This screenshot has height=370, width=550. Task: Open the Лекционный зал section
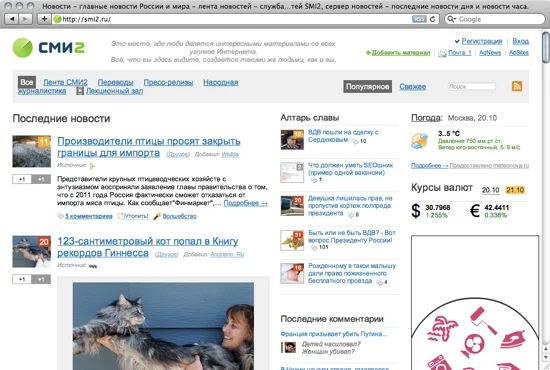(114, 91)
